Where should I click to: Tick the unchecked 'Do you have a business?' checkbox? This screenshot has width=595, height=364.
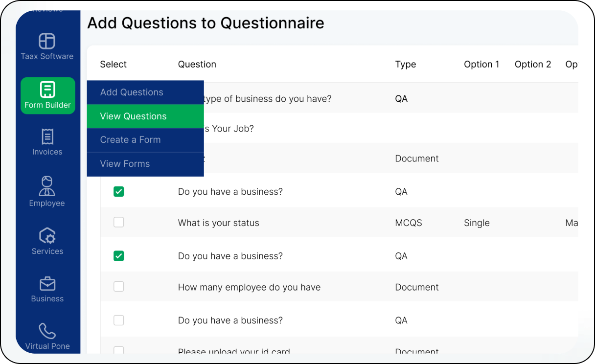click(119, 320)
